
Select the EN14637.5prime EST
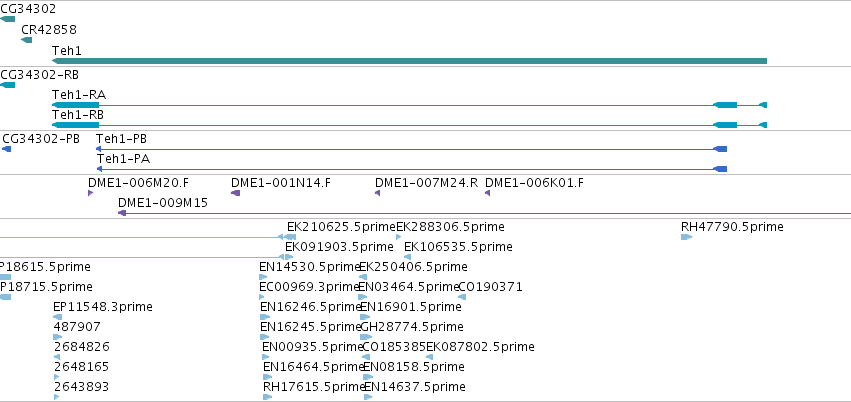click(369, 397)
